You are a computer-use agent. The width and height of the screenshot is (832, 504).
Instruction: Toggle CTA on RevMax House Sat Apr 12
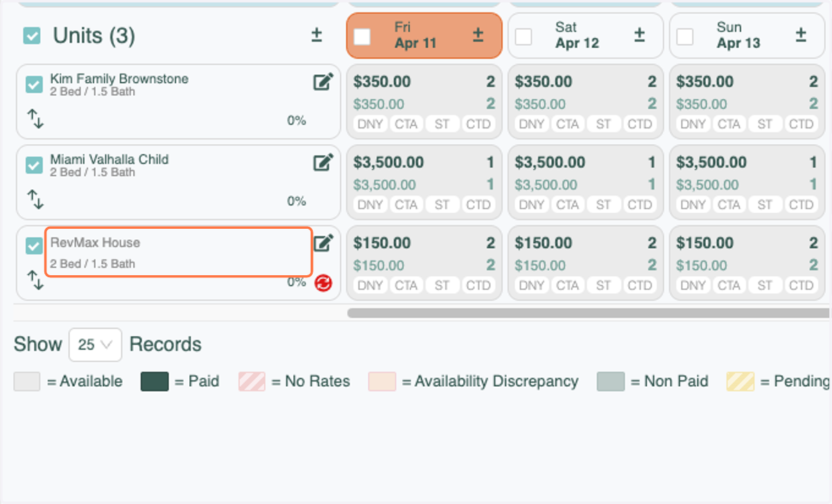568,286
